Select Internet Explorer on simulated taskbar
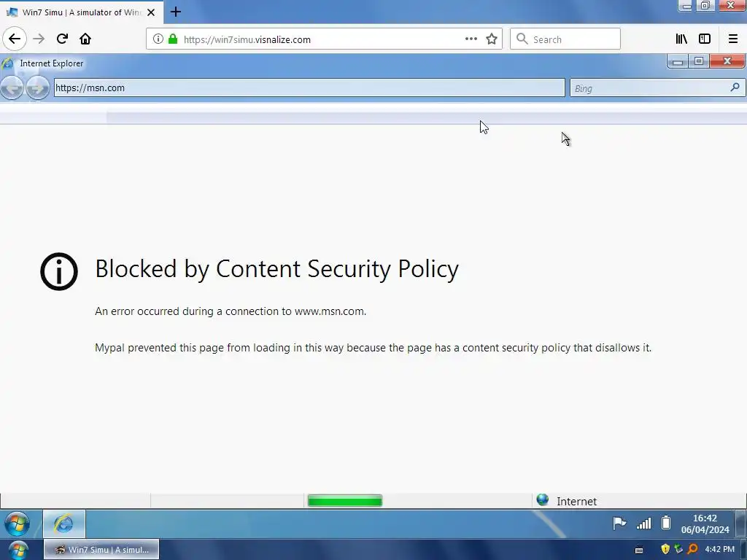Viewport: 747px width, 560px height. coord(64,524)
